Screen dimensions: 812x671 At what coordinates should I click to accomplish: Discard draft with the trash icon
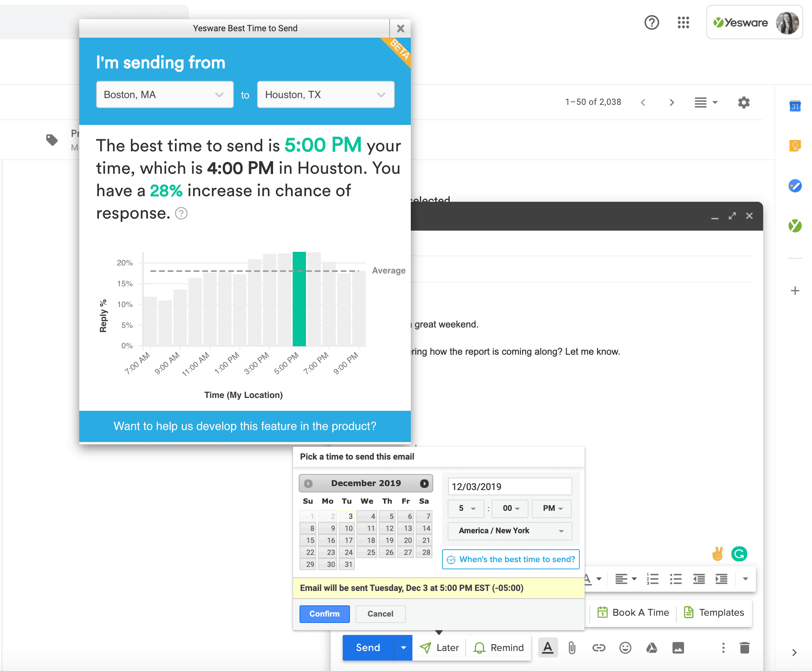pyautogui.click(x=744, y=648)
